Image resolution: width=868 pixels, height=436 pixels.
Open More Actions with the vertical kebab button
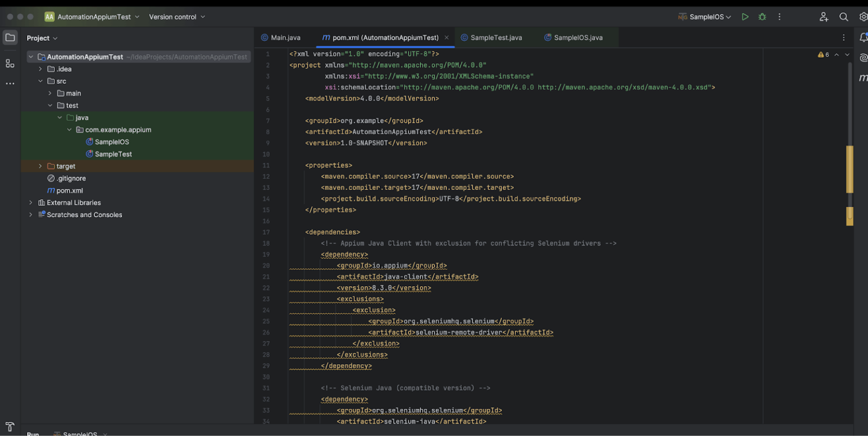click(x=779, y=16)
